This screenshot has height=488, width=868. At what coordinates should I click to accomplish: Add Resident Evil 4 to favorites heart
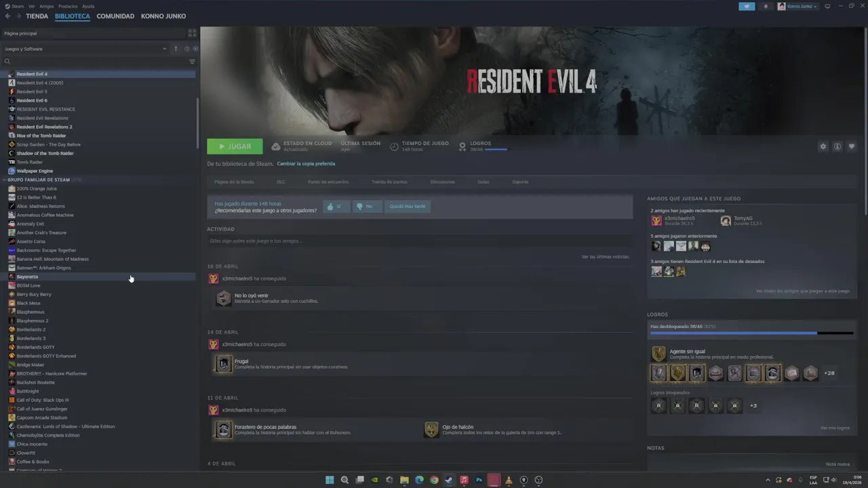coord(852,146)
